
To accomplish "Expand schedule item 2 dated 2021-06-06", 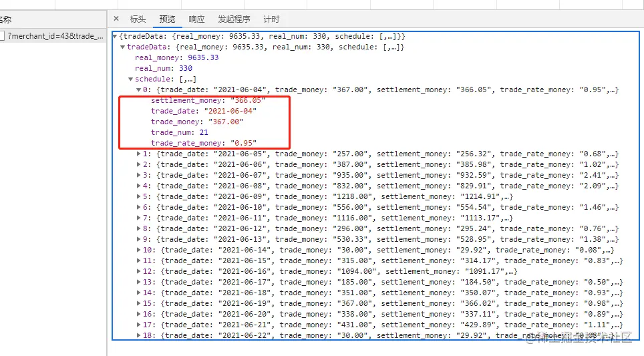I will click(x=139, y=164).
